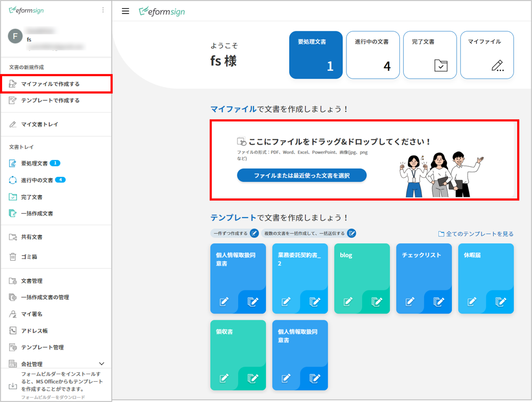Click the user avatar F icon

tap(15, 36)
